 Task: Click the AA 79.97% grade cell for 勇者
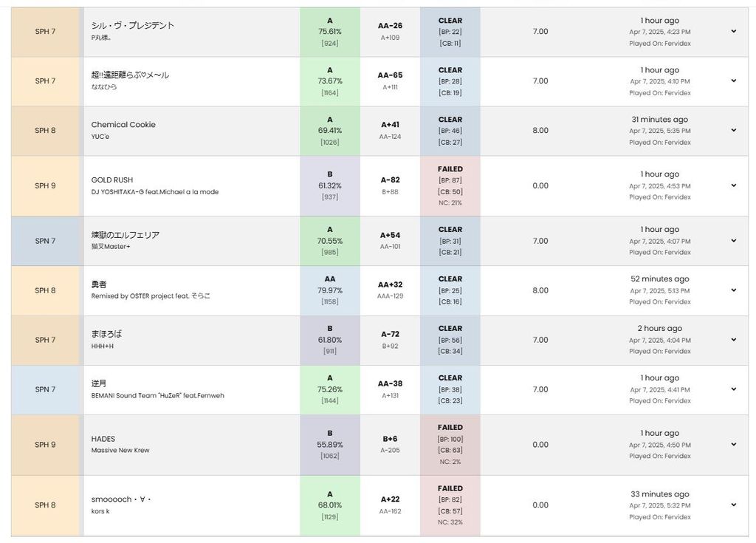pos(330,290)
